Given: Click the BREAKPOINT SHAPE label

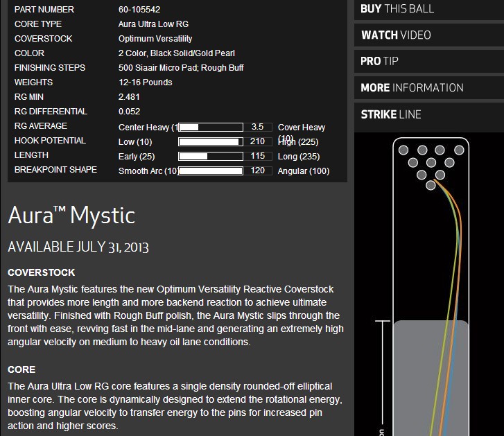Looking at the screenshot, I should (55, 170).
